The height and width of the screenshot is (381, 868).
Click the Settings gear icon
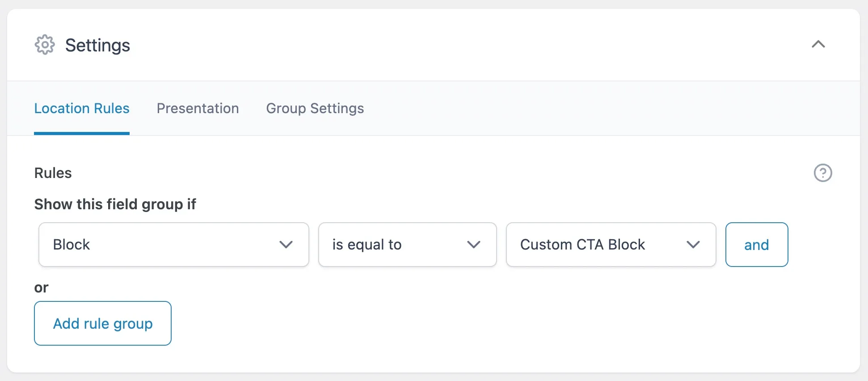45,45
